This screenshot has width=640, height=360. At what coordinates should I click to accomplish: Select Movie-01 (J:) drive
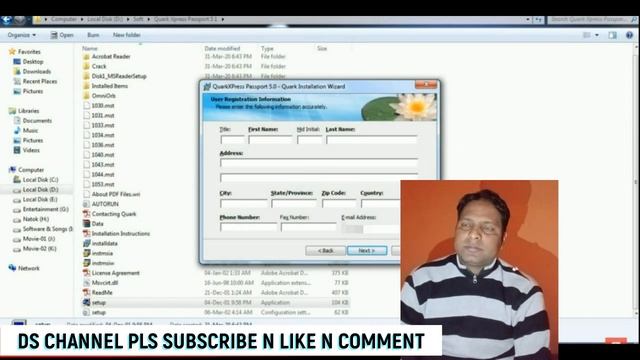[39, 238]
